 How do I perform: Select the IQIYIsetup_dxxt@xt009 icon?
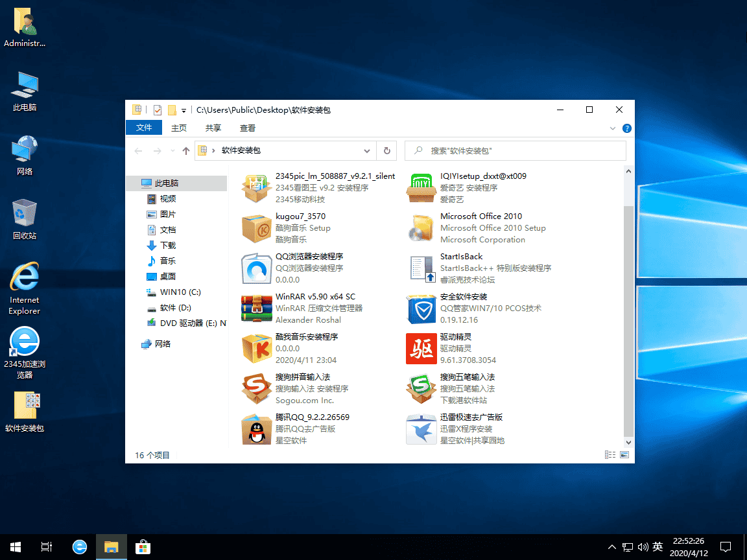[421, 187]
